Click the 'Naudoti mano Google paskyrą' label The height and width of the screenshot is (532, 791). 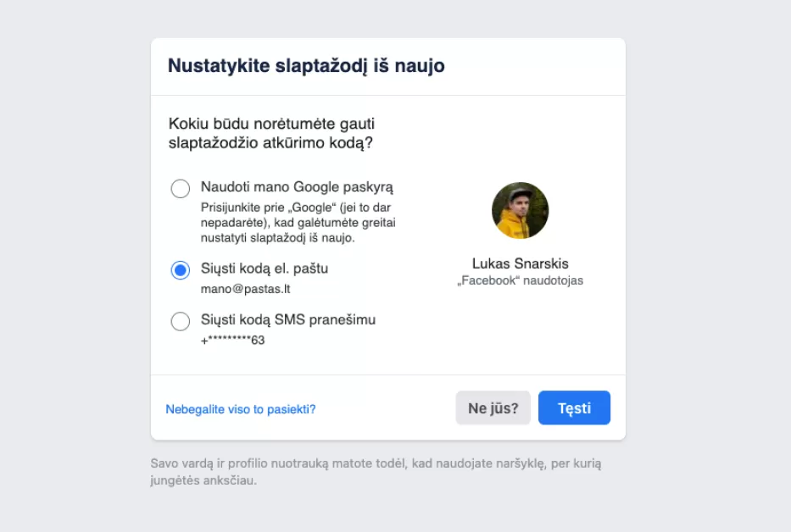pyautogui.click(x=297, y=187)
